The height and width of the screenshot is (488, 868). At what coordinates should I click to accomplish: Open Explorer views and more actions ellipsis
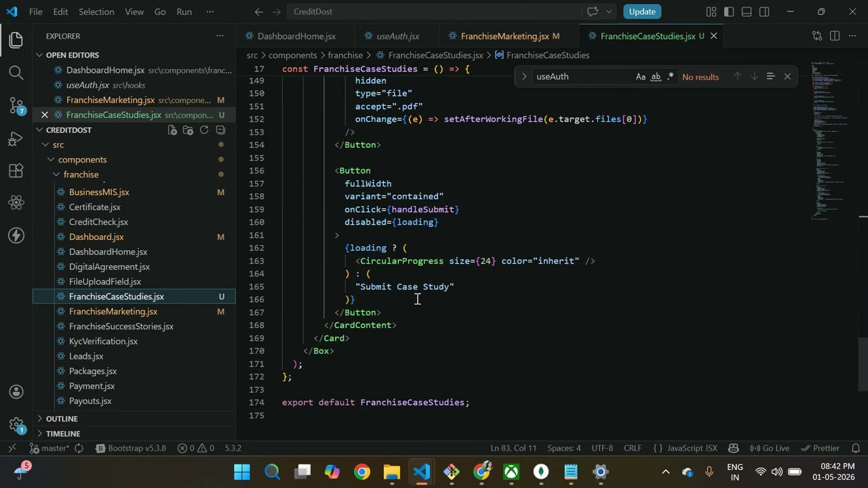(220, 36)
